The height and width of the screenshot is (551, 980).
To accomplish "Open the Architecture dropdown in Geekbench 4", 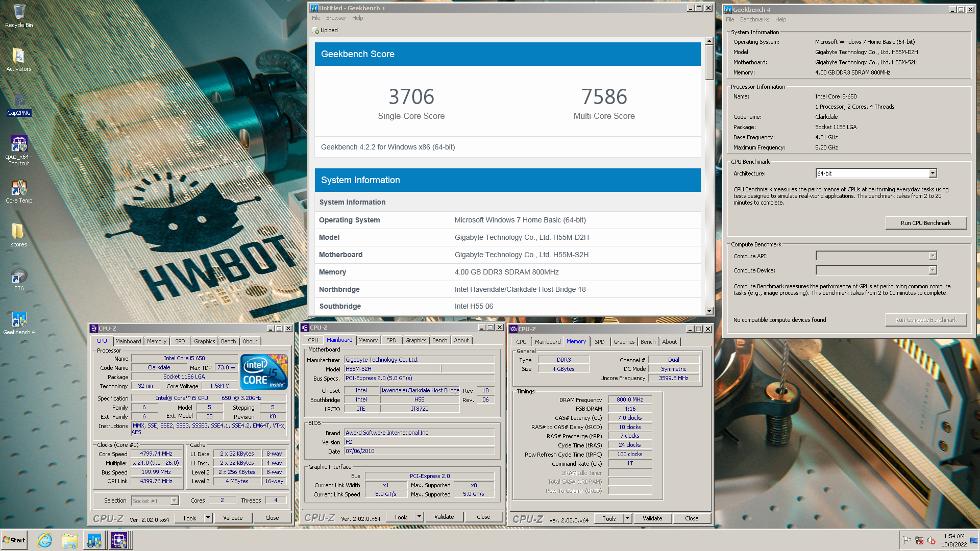I will click(933, 173).
